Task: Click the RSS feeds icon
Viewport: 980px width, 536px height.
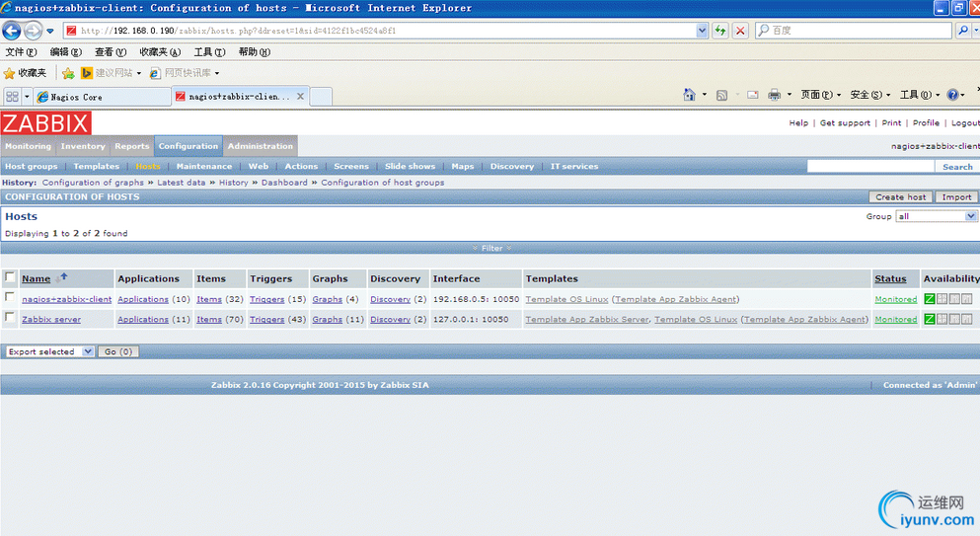Action: click(721, 95)
